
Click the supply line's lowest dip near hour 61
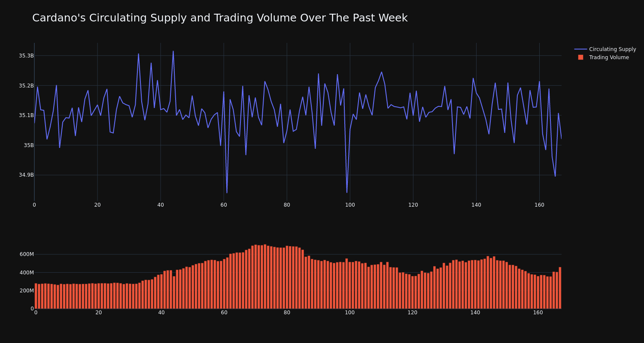227,193
